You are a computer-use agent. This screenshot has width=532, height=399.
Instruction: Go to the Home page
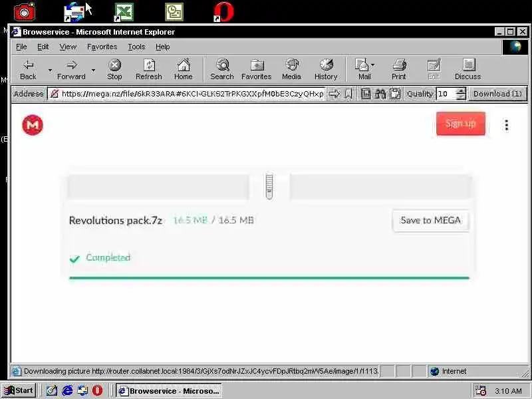pos(184,70)
